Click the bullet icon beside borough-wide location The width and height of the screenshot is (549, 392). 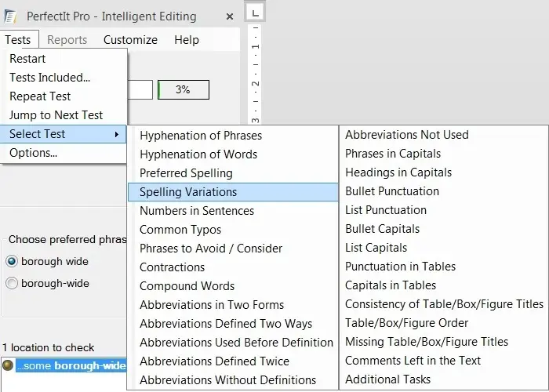tap(7, 365)
